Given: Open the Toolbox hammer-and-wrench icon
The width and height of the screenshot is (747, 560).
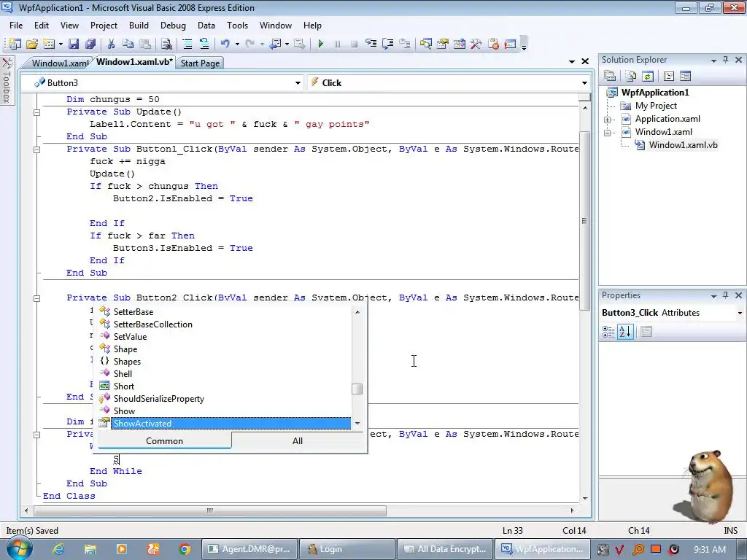Looking at the screenshot, I should point(476,44).
